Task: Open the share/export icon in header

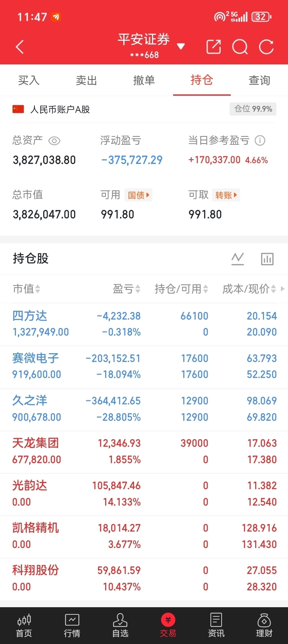Action: 214,47
